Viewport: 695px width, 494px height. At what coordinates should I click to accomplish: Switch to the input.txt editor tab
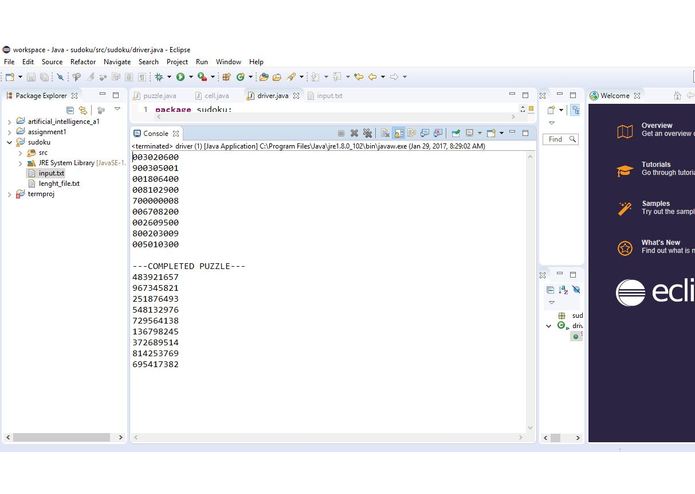point(325,96)
